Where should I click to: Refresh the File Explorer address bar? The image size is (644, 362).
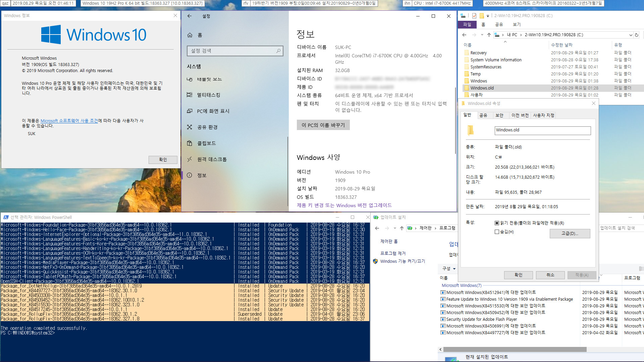637,35
